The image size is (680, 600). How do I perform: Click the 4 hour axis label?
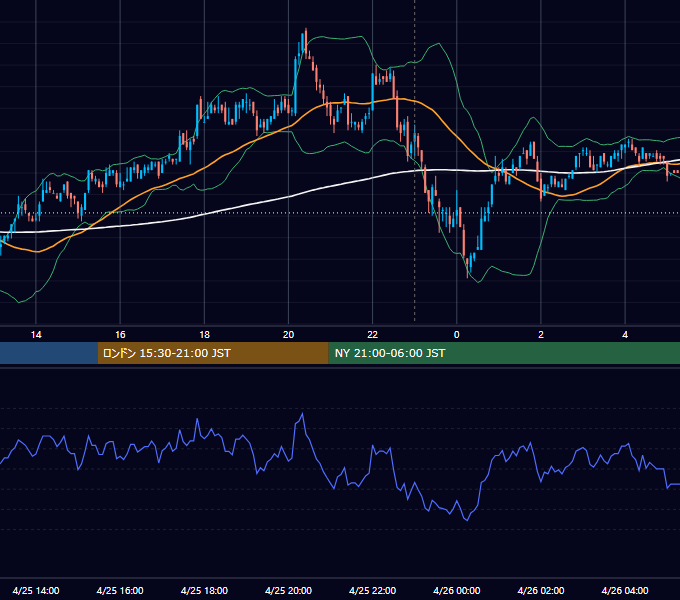(625, 335)
